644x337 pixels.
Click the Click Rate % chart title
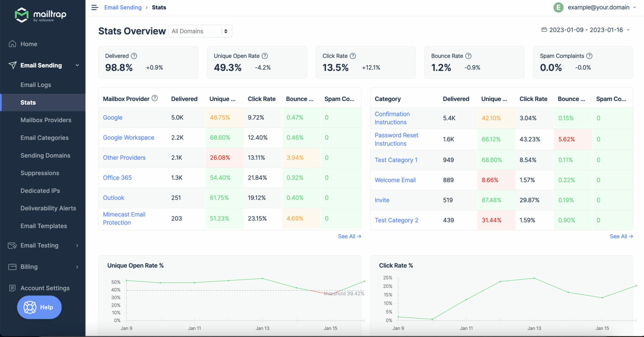[x=396, y=265]
